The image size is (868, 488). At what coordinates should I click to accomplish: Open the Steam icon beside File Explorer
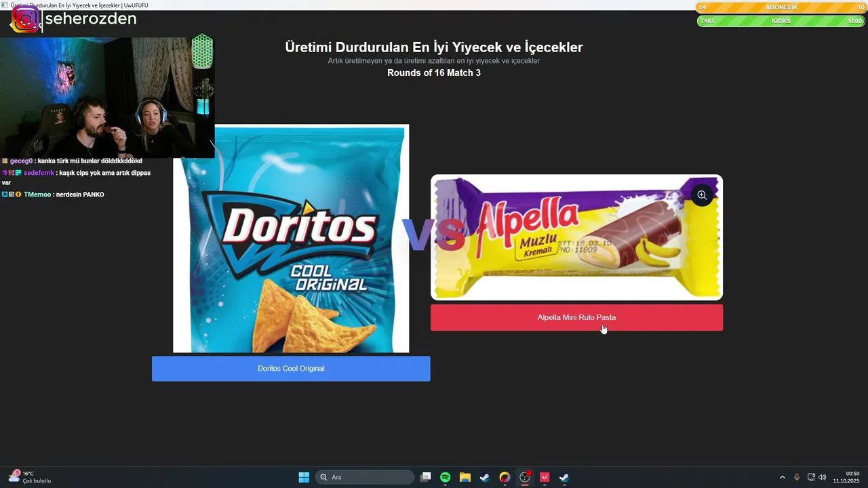pos(485,477)
